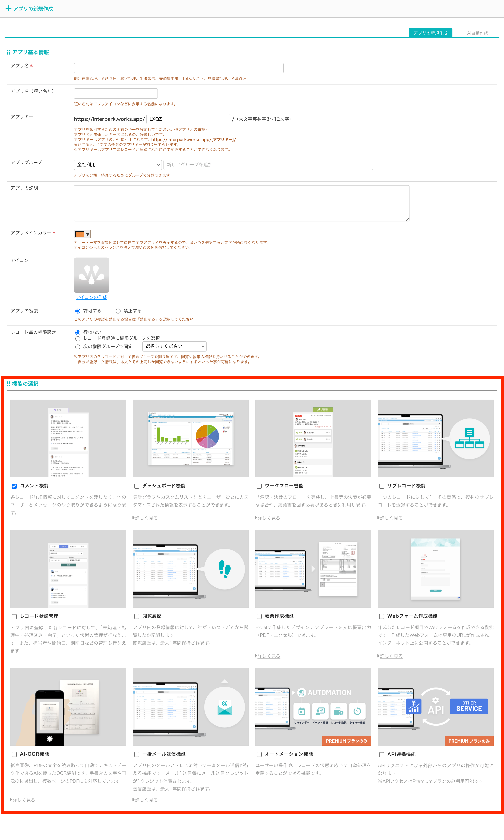504x840 pixels.
Task: Open the Webフォーム作成機能 preview image
Action: pyautogui.click(x=435, y=569)
